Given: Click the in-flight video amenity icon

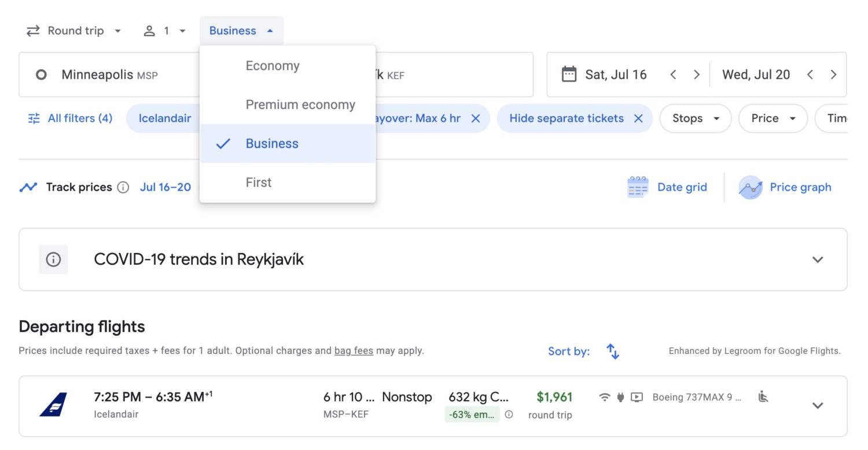Looking at the screenshot, I should pos(637,397).
